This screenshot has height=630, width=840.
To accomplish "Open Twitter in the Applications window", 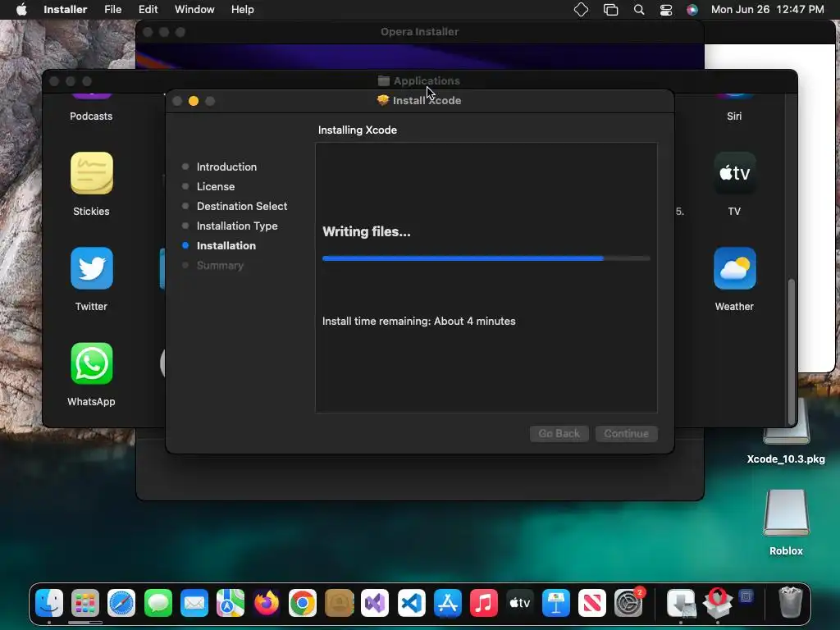I will (x=92, y=268).
